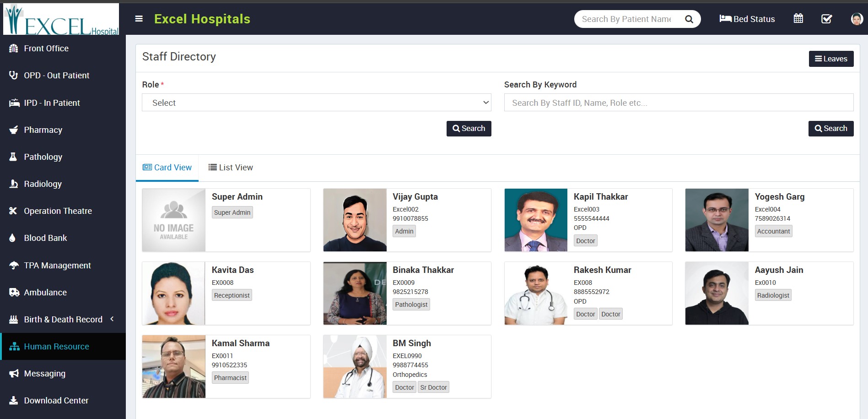Open Binaka Thakkar's profile photo
868x419 pixels.
tap(355, 293)
